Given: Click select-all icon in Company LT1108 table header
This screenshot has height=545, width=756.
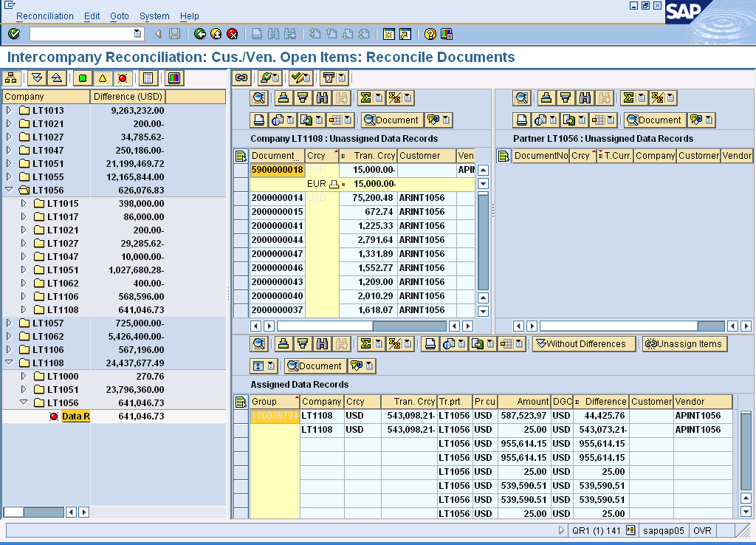Looking at the screenshot, I should tap(241, 156).
